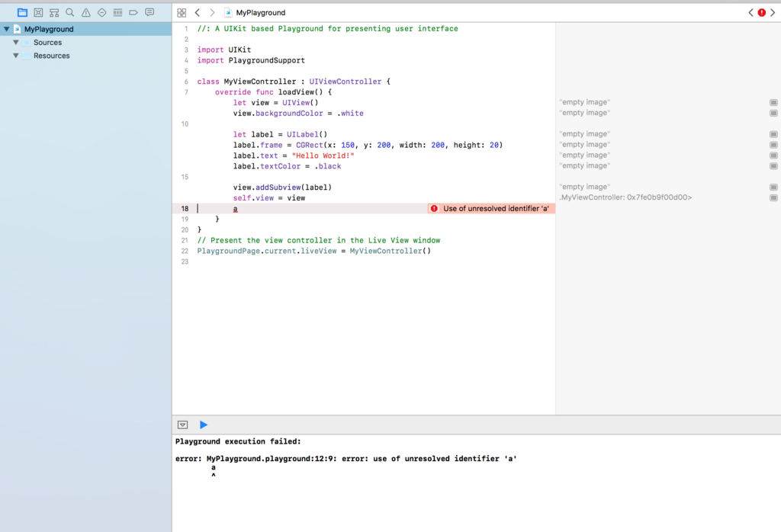Viewport: 781px width, 532px height.
Task: Click the CGRect call on label.frame line
Action: pos(399,146)
